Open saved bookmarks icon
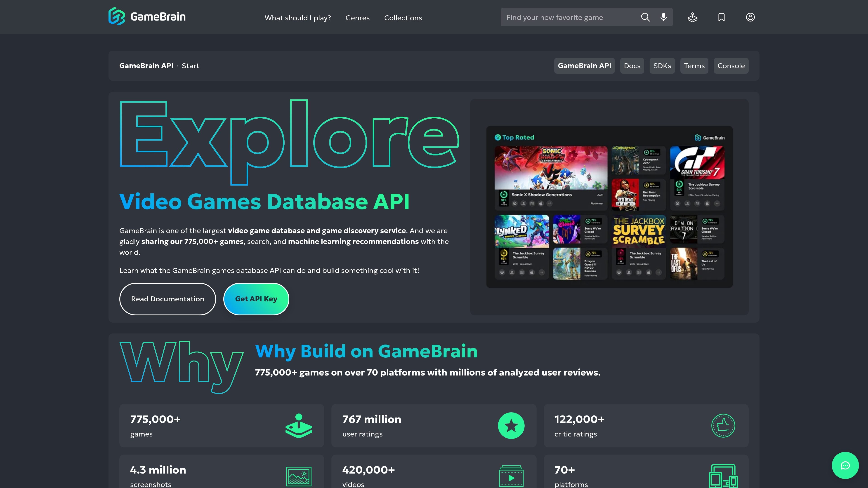 click(722, 17)
